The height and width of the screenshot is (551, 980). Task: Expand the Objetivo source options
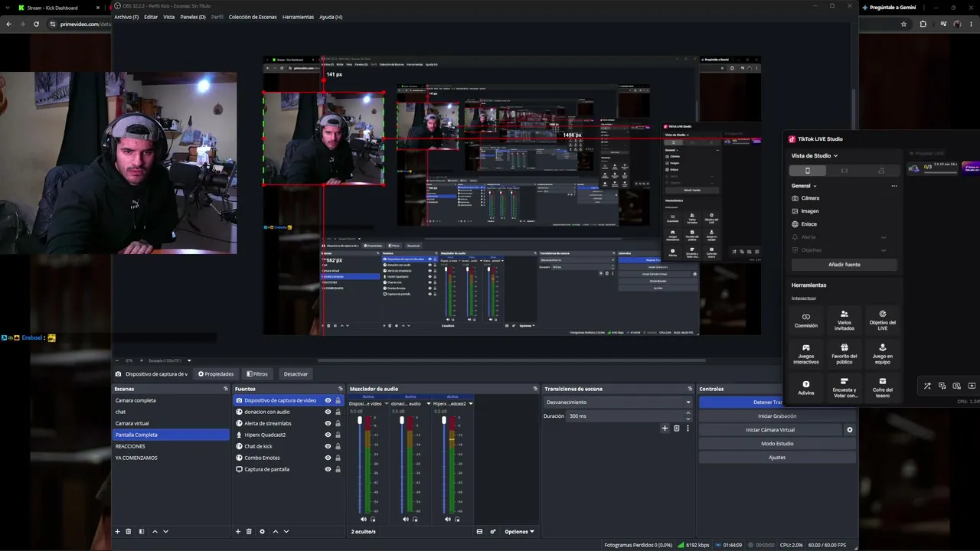click(884, 250)
